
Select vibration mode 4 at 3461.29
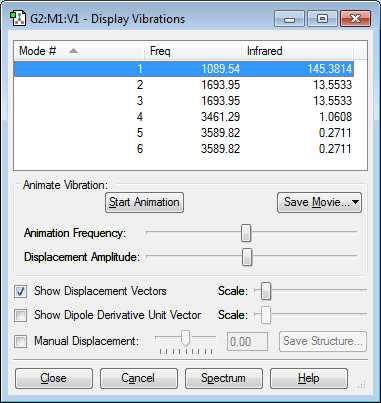pyautogui.click(x=184, y=117)
